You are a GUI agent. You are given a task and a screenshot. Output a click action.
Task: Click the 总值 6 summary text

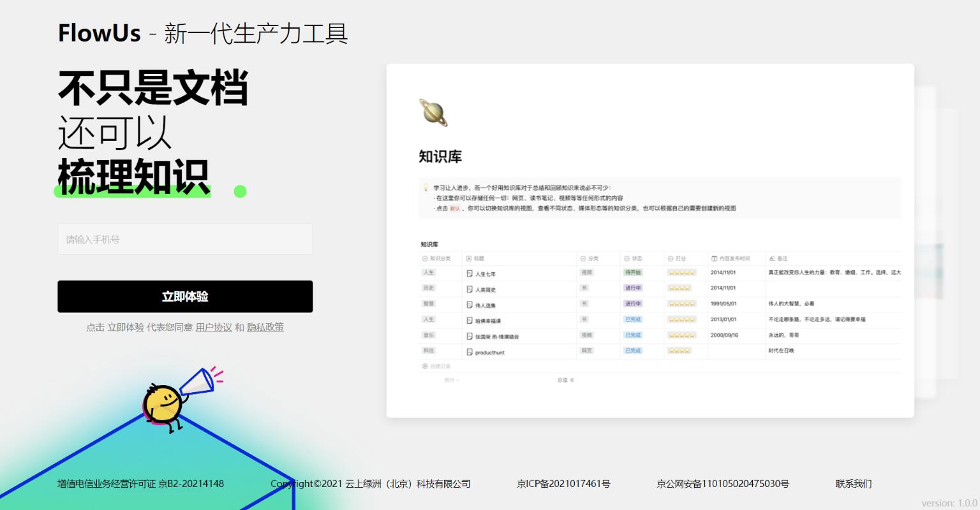(565, 380)
